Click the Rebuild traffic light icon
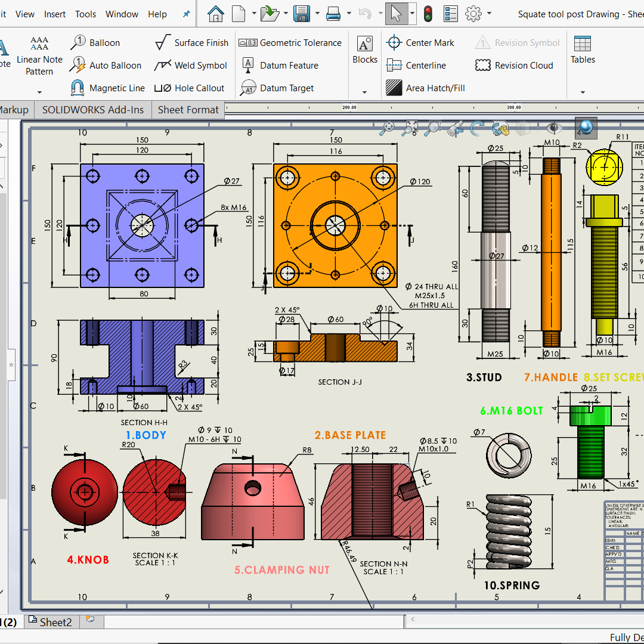644x644 pixels. point(428,14)
